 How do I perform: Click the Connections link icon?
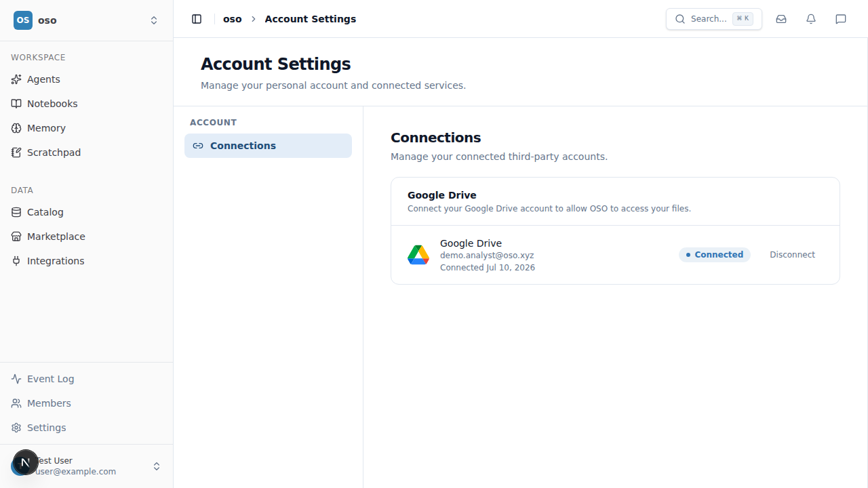tap(198, 146)
